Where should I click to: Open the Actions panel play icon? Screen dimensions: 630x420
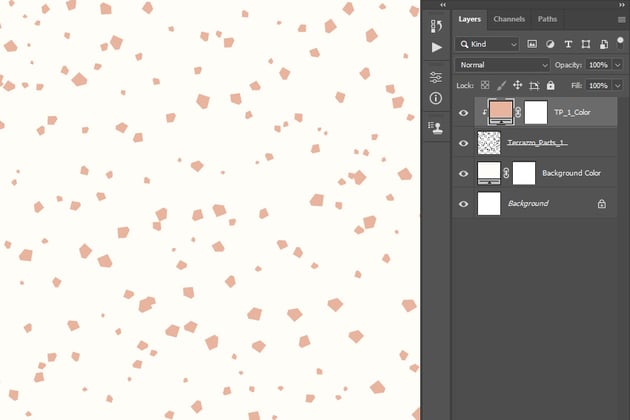click(x=437, y=47)
